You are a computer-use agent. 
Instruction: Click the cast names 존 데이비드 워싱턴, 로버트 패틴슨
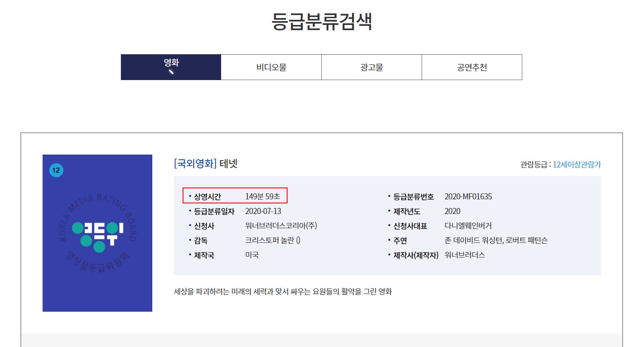[x=496, y=241]
